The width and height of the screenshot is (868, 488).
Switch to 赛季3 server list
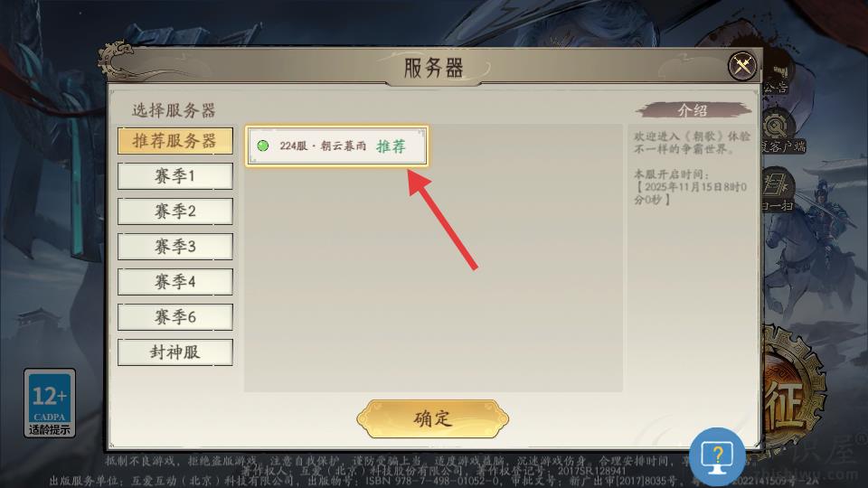coord(175,246)
